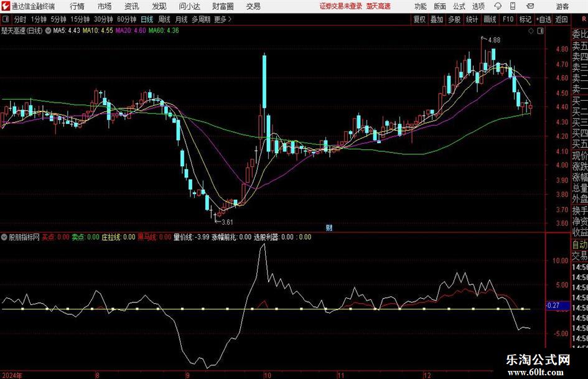The width and height of the screenshot is (588, 379).
Task: Open the 交易 menu
Action: [253, 6]
